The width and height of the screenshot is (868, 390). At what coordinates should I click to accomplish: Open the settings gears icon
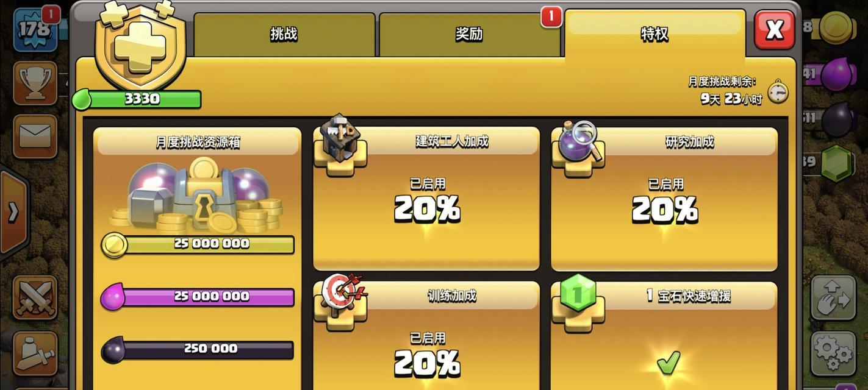click(833, 353)
